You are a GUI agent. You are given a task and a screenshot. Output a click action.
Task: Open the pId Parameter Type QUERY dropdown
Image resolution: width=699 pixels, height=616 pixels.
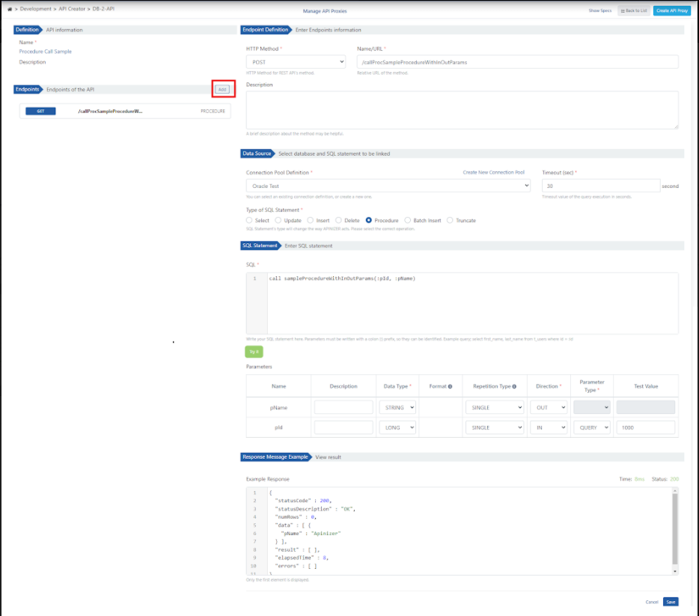591,427
